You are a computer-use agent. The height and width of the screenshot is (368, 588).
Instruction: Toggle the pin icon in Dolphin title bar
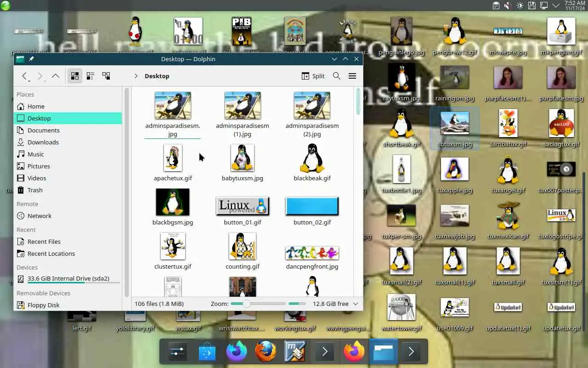(x=31, y=59)
